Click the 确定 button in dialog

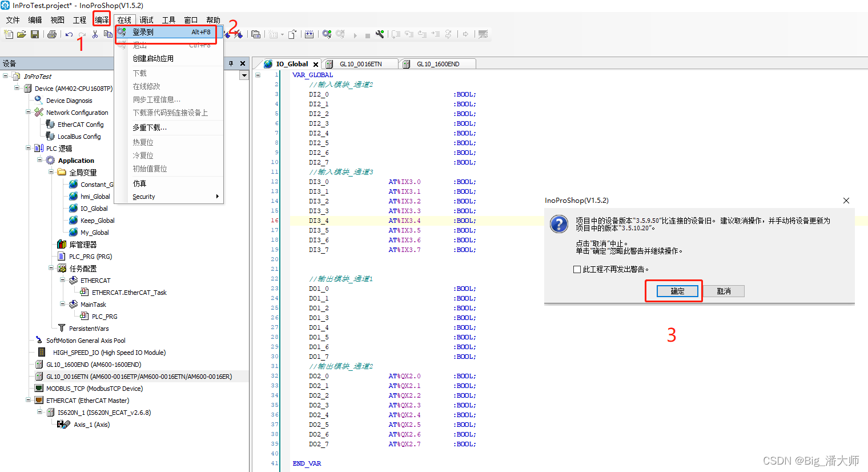click(x=677, y=291)
